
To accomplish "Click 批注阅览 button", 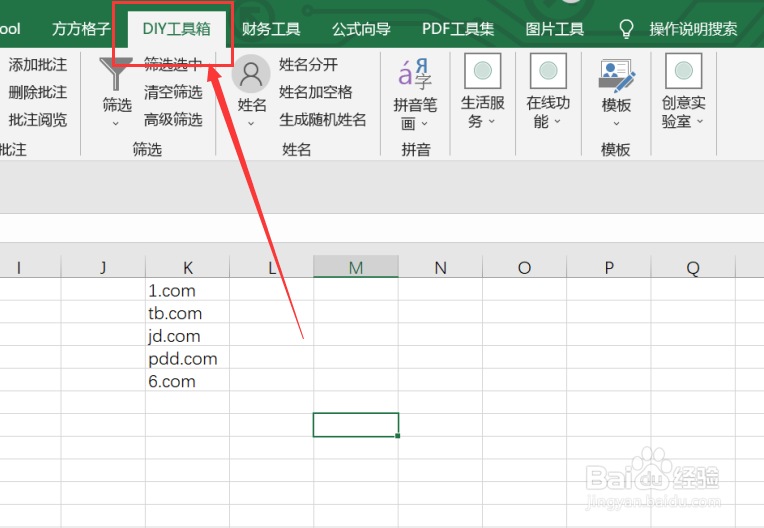I will click(x=38, y=120).
